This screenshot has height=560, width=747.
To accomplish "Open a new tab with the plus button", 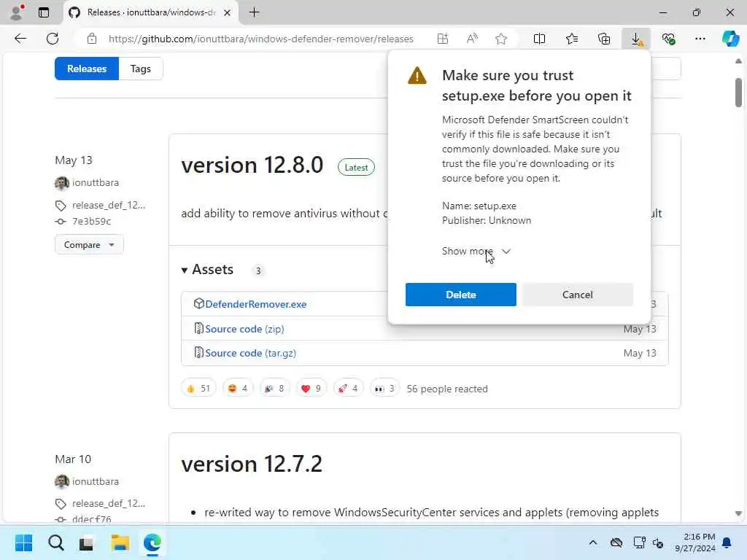I will (x=255, y=12).
